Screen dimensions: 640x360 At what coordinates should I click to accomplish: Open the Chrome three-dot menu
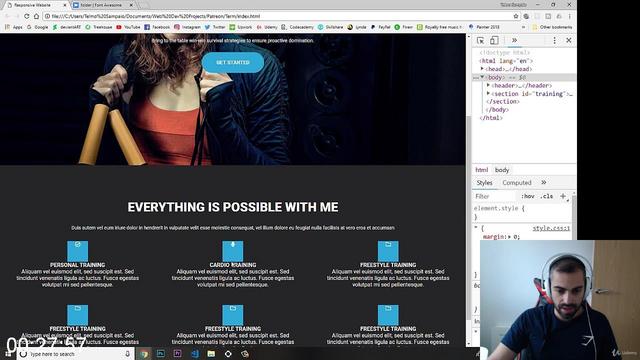[x=569, y=16]
